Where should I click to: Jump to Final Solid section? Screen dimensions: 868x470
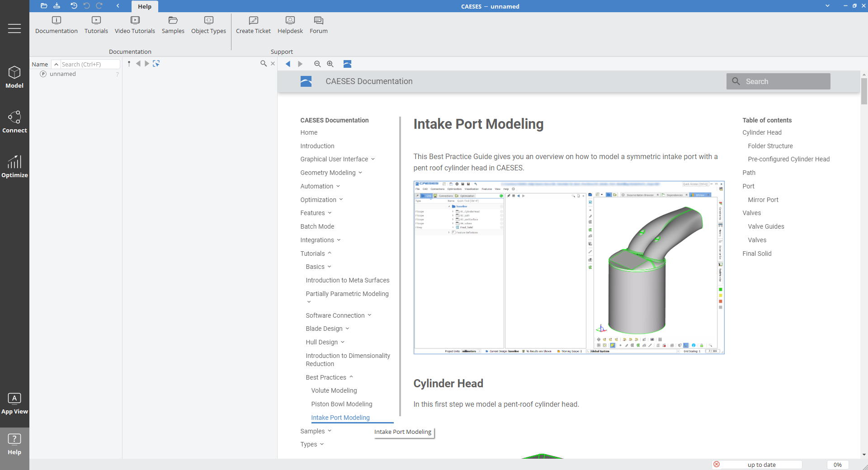click(757, 254)
